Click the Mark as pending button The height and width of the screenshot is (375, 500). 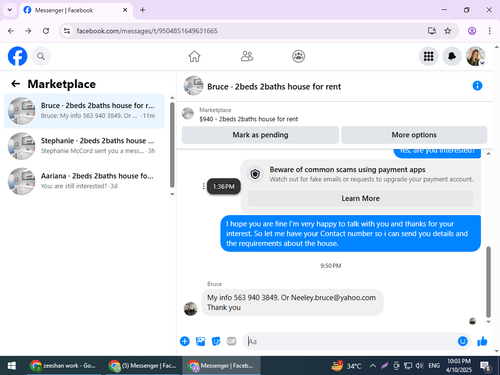pos(260,135)
